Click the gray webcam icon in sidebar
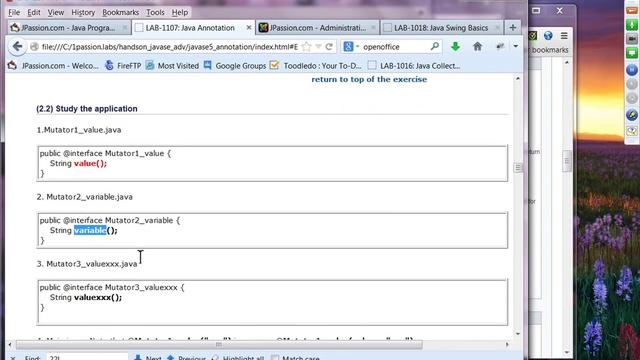The image size is (640, 360). tap(631, 39)
